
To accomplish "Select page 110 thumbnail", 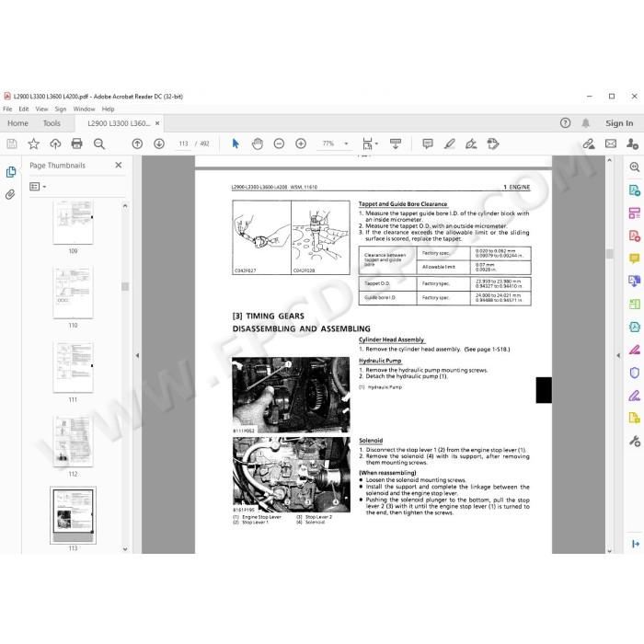I will 73,293.
